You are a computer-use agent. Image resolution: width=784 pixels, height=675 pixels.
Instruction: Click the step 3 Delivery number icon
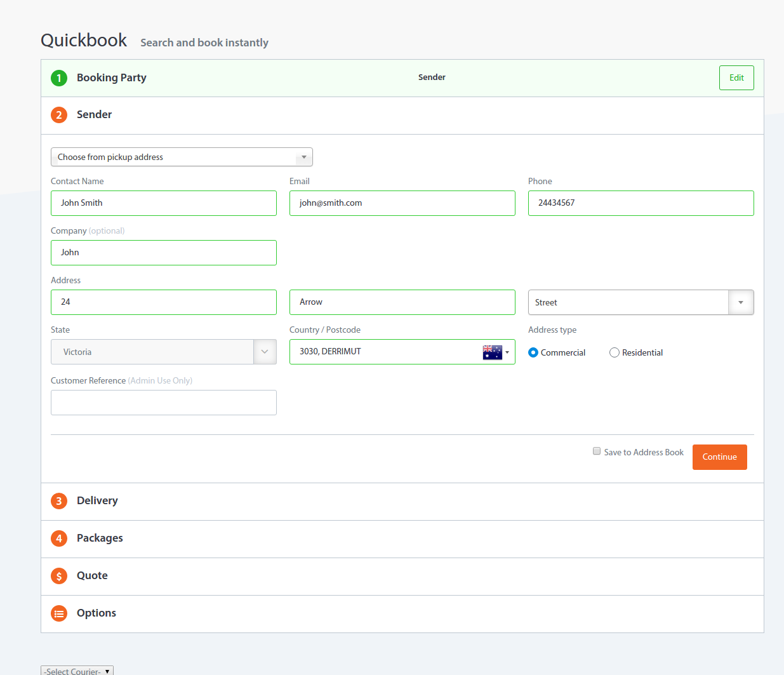tap(59, 501)
